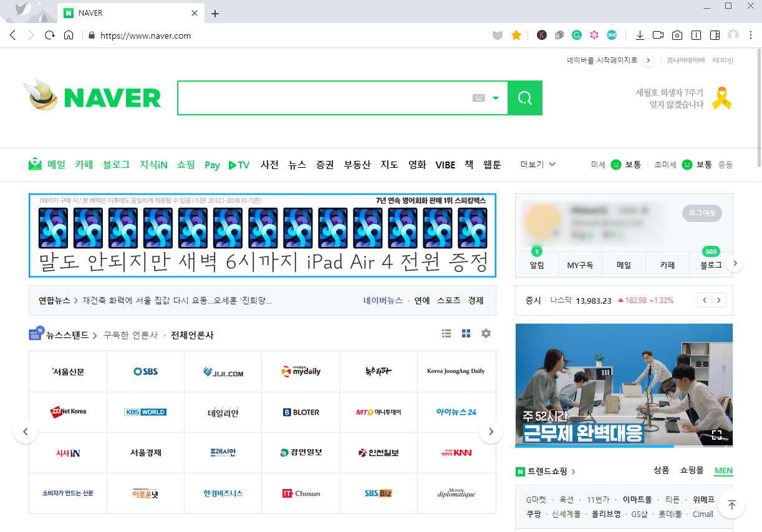Reload the page with refresh icon
This screenshot has width=762, height=532.
(50, 36)
